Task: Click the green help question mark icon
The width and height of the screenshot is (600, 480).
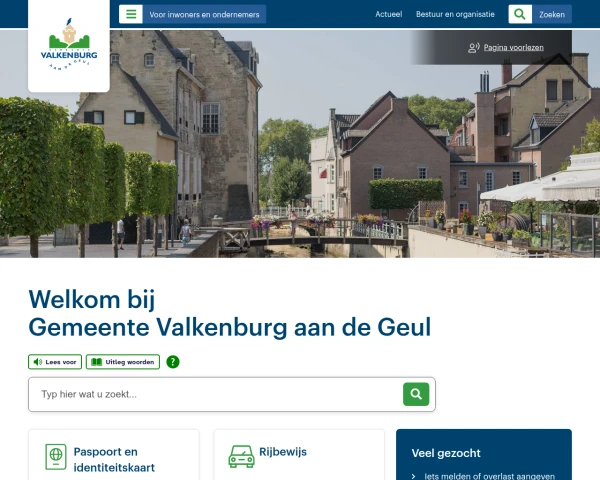Action: [x=173, y=362]
